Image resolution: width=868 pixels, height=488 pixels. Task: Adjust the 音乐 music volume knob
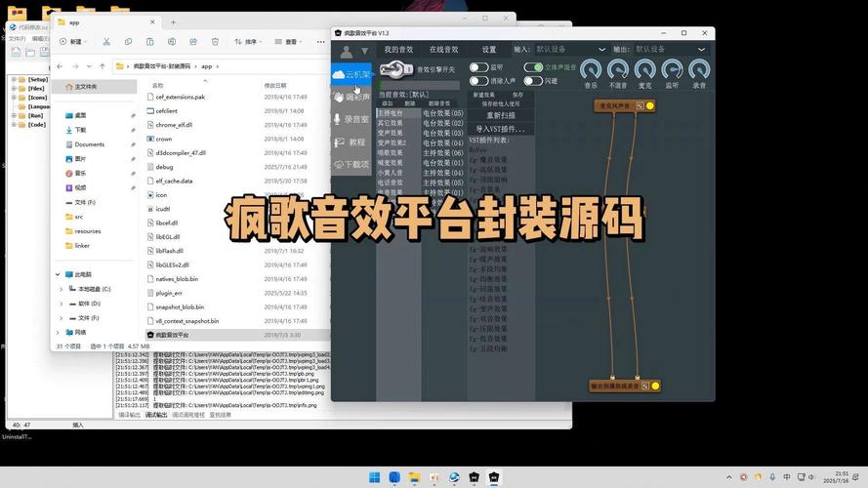click(591, 69)
